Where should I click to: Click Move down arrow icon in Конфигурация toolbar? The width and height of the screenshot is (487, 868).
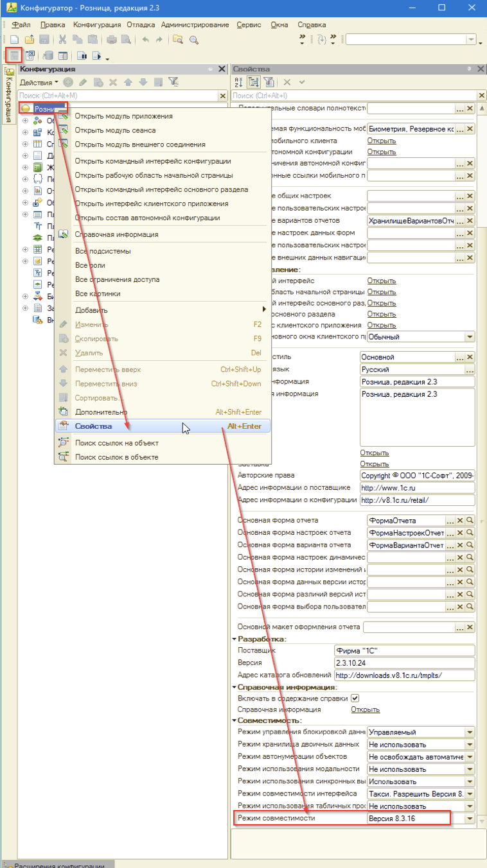point(142,82)
